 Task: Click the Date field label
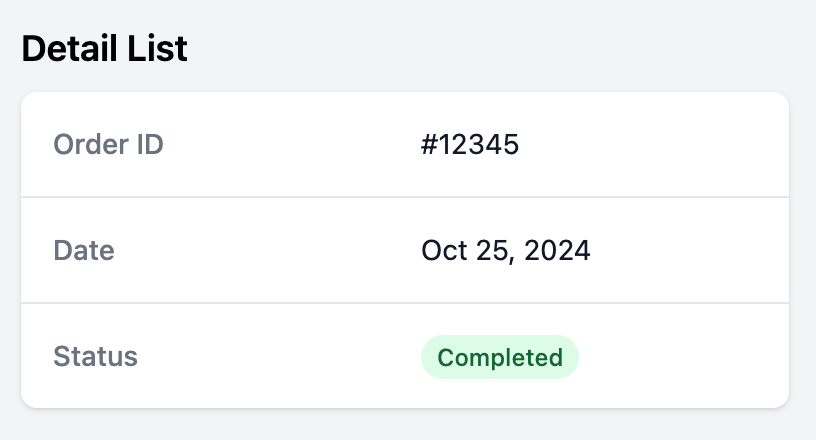click(x=84, y=250)
